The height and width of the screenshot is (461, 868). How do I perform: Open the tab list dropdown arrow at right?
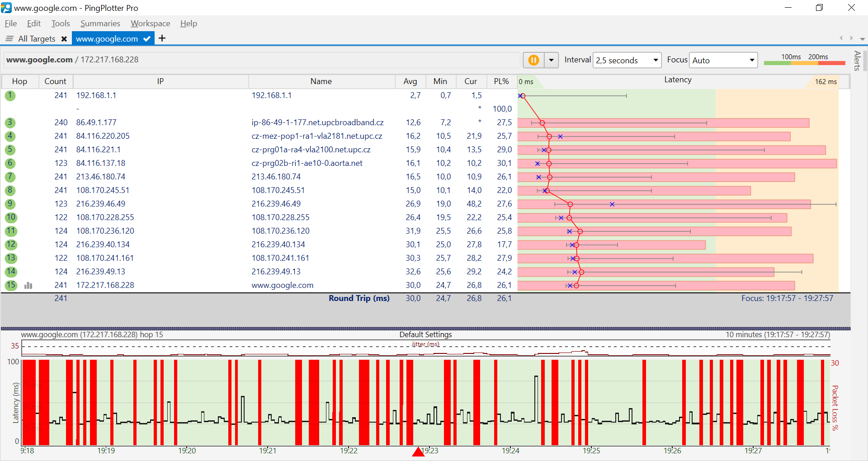(862, 39)
